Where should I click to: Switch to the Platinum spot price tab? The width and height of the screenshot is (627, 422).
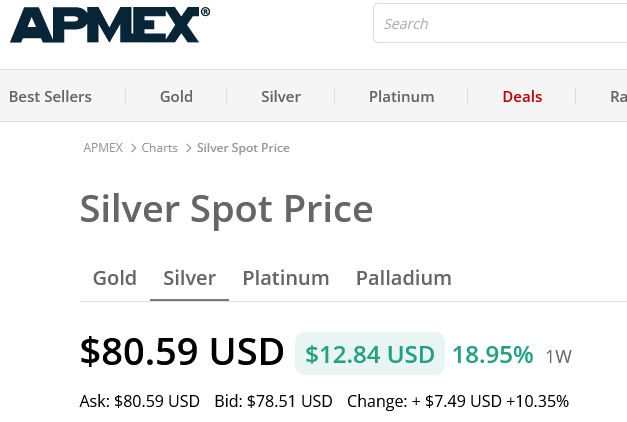click(286, 278)
